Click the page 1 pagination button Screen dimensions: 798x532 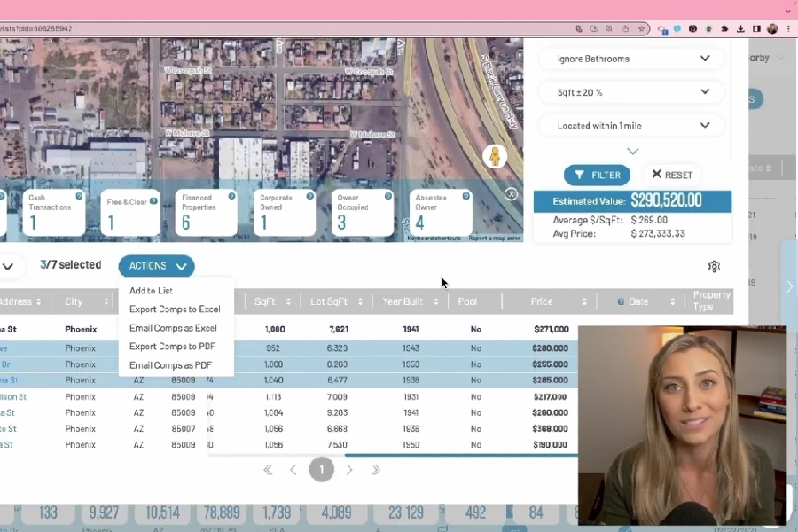coord(321,470)
